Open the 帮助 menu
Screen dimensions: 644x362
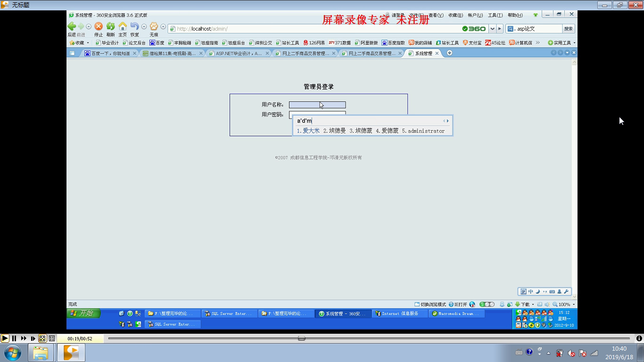[x=515, y=15]
